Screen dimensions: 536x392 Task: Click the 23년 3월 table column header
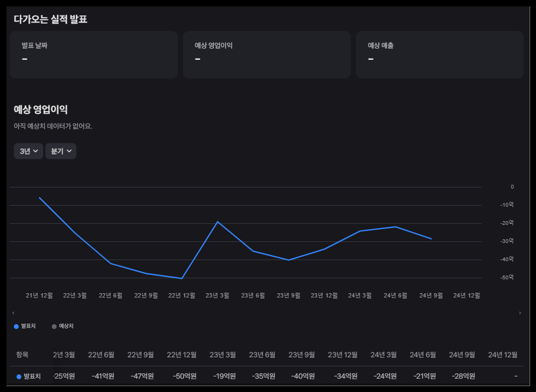pos(223,355)
